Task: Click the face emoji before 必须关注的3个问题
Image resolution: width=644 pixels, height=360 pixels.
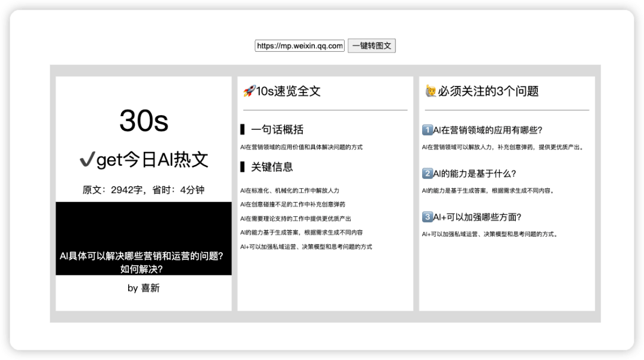Action: tap(431, 91)
